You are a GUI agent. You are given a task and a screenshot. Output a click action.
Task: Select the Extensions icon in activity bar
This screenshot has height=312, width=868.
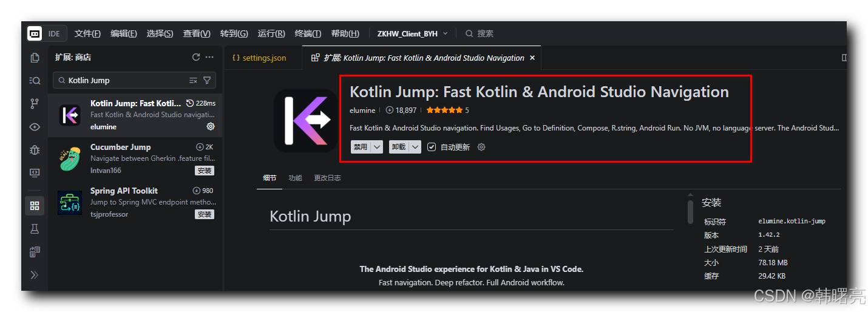(35, 206)
